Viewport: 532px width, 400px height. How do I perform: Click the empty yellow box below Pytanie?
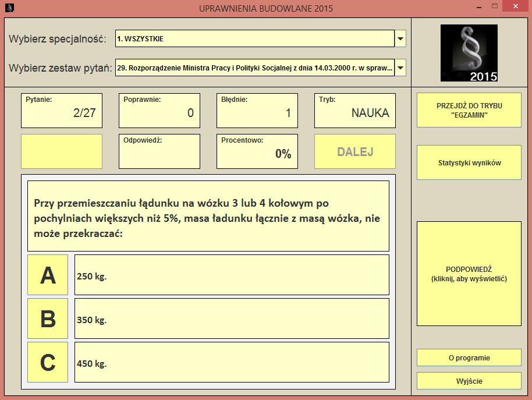pyautogui.click(x=62, y=151)
